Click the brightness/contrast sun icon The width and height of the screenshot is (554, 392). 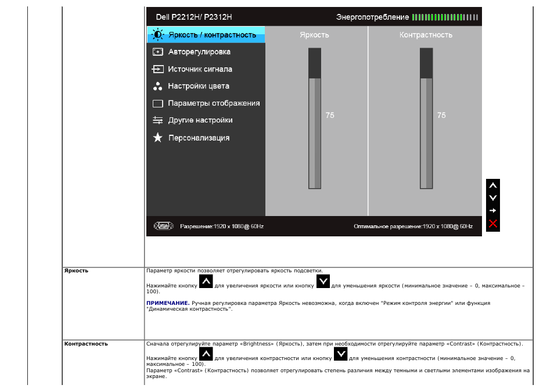[x=157, y=35]
